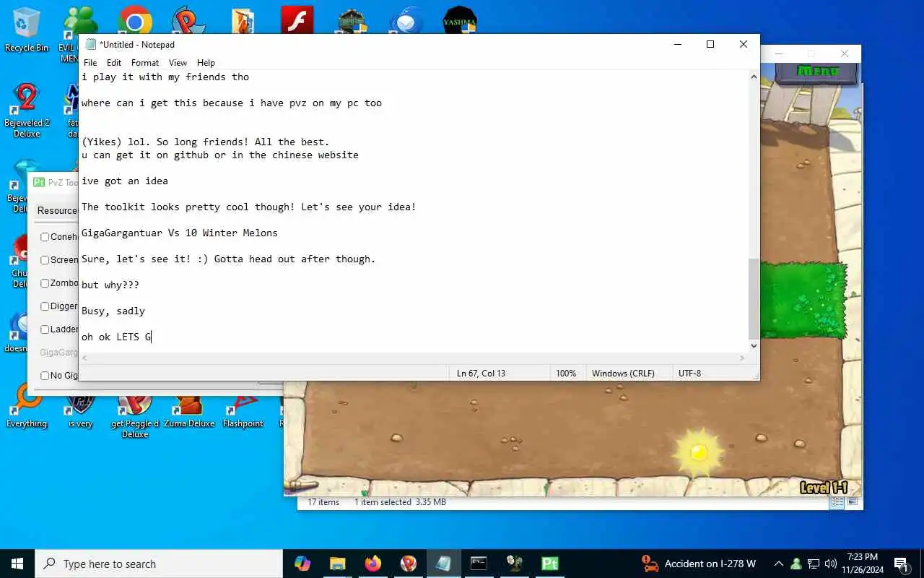
Task: Open the red P app on taskbar
Action: click(409, 564)
